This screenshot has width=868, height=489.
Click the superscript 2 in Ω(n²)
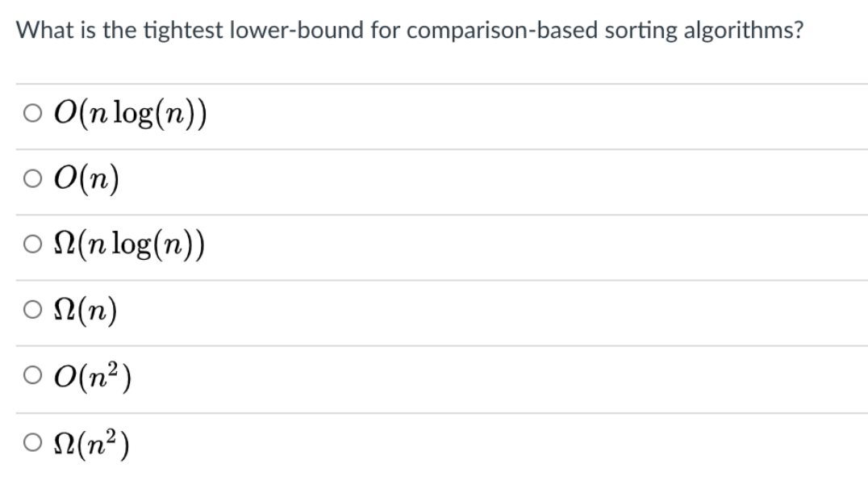click(x=111, y=435)
